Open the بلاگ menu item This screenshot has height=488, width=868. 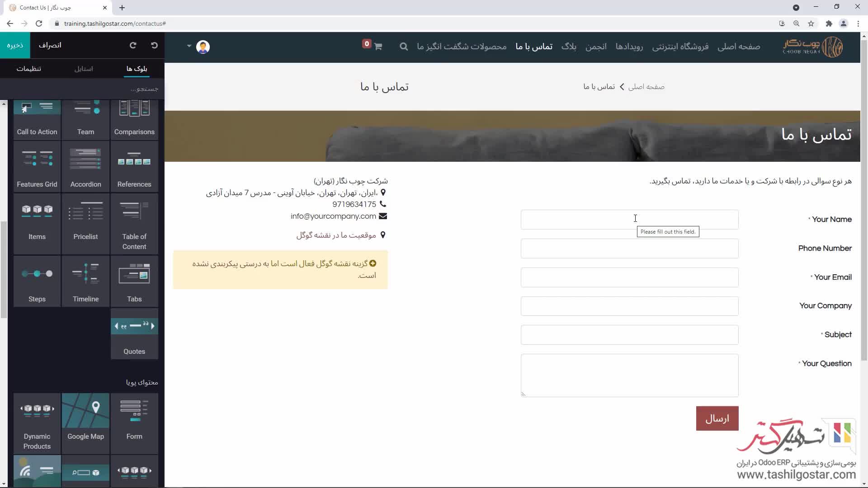click(x=569, y=47)
